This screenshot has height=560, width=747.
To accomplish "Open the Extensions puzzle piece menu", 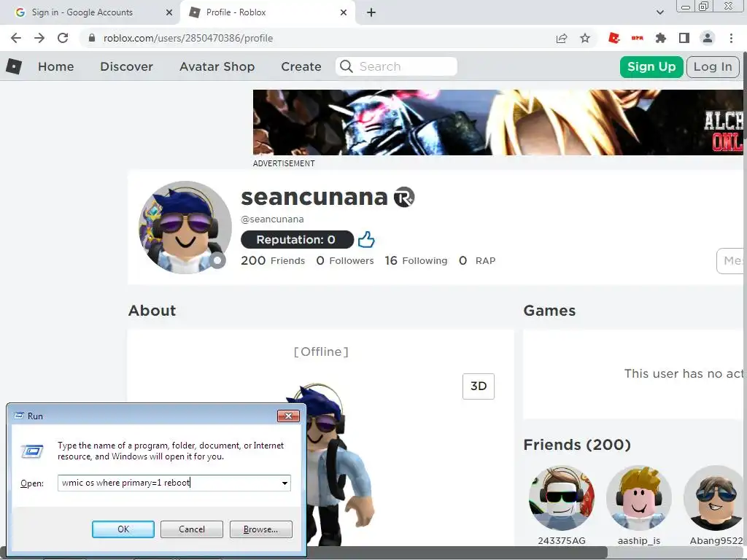I will (x=661, y=38).
